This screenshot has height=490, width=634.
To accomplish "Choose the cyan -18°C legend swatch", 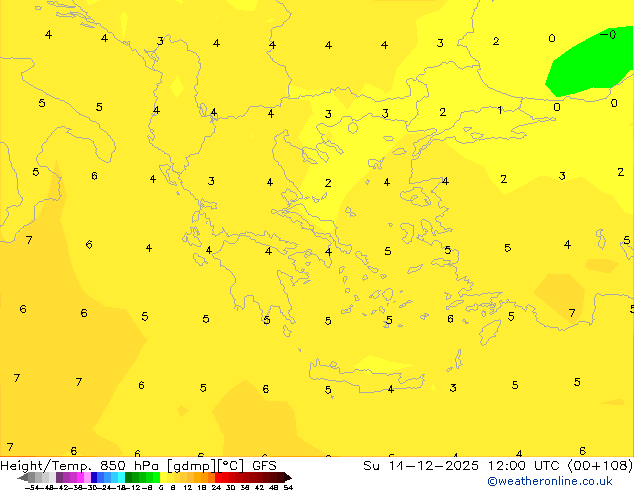I will click(121, 477).
